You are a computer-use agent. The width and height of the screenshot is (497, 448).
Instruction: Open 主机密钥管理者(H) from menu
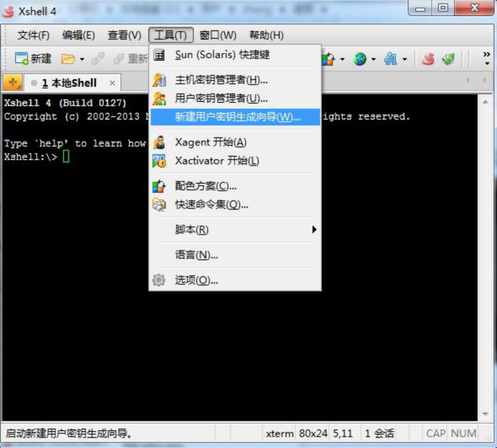pyautogui.click(x=235, y=80)
